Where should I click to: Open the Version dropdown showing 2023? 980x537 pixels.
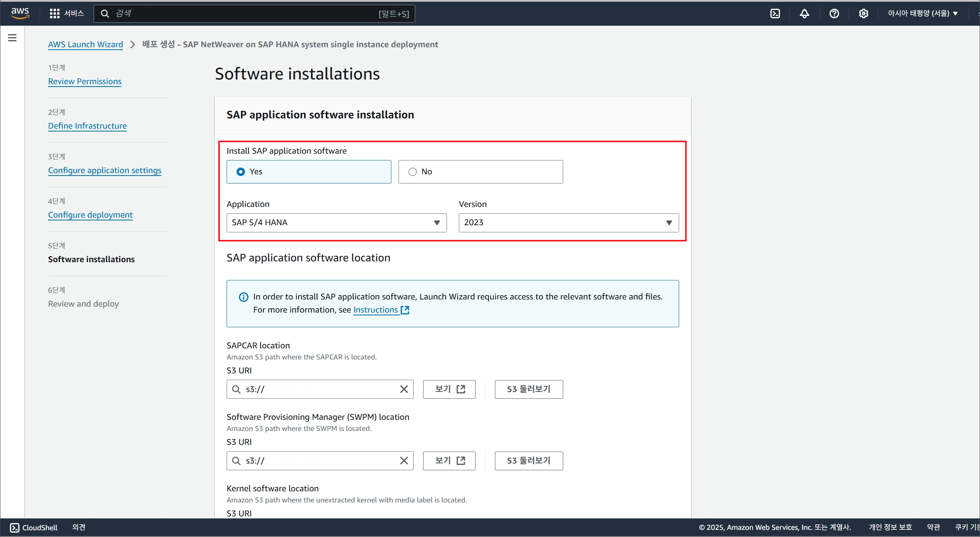[569, 223]
